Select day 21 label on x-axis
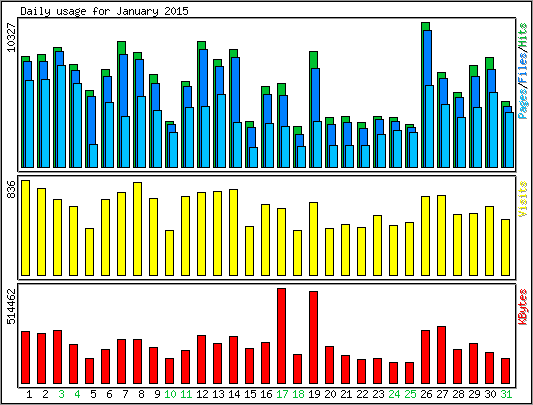This screenshot has width=533, height=405. 346,394
